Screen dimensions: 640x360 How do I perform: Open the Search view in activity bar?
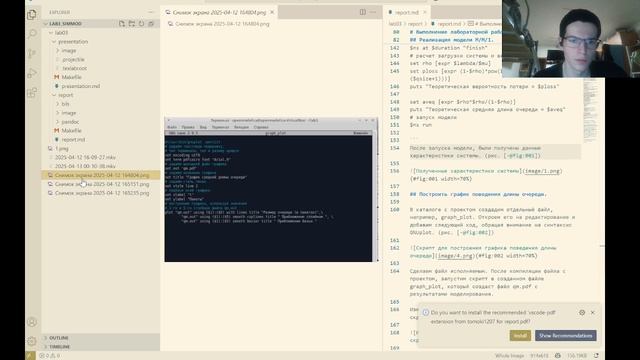[x=32, y=34]
